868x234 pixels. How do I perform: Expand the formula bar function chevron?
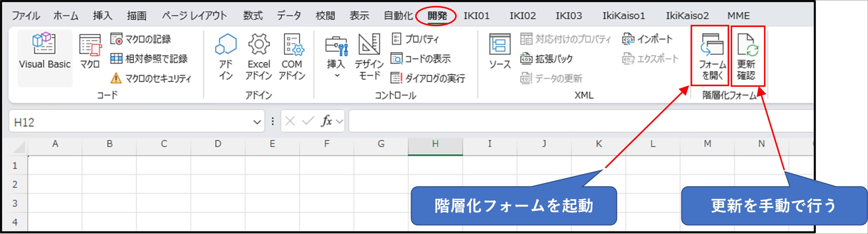(x=340, y=121)
